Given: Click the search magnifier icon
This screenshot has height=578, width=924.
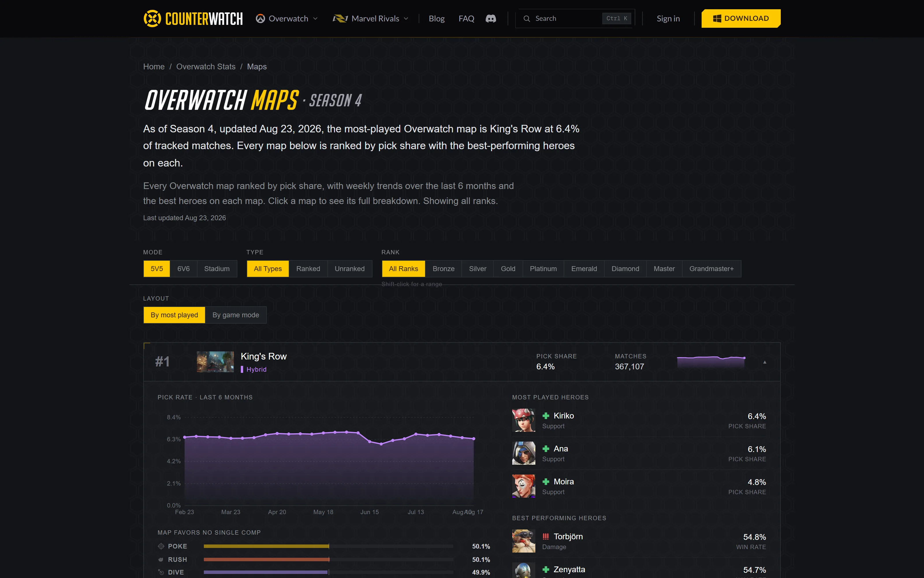Looking at the screenshot, I should coord(526,18).
